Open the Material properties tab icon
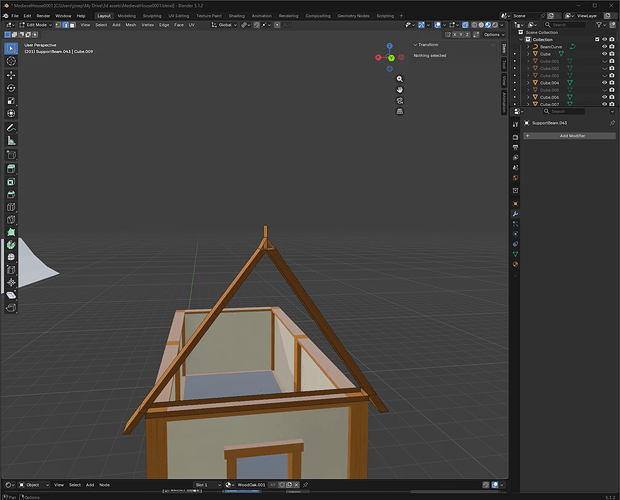This screenshot has width=620, height=500. pyautogui.click(x=515, y=264)
